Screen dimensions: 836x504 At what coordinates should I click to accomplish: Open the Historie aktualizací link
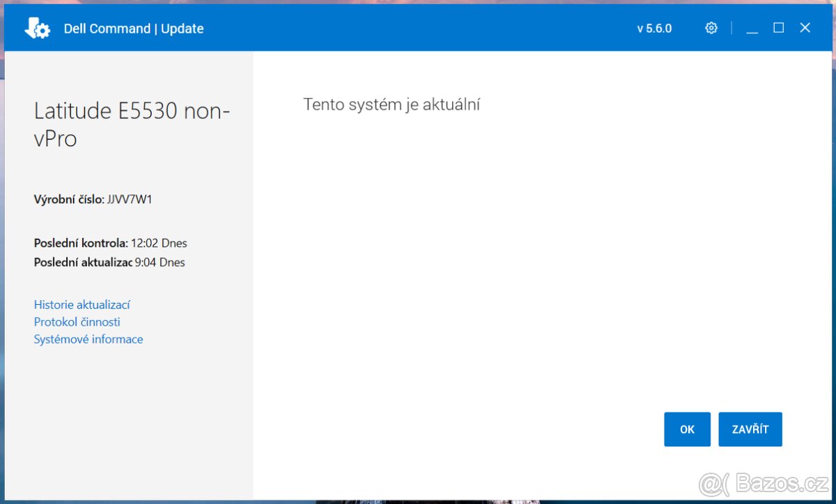pyautogui.click(x=82, y=304)
